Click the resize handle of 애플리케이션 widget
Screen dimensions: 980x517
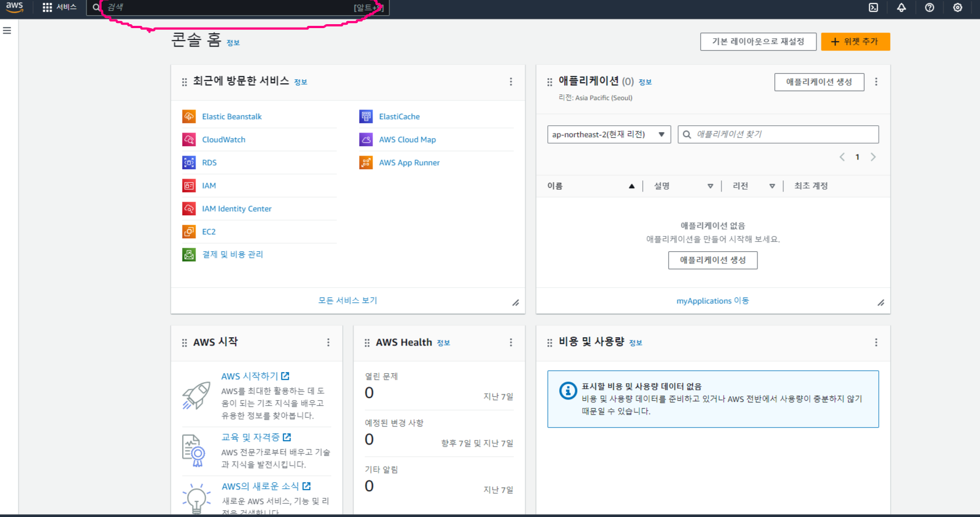point(881,303)
